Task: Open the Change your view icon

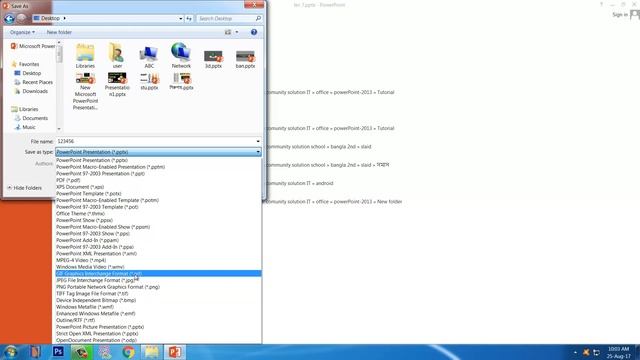Action: pos(228,32)
